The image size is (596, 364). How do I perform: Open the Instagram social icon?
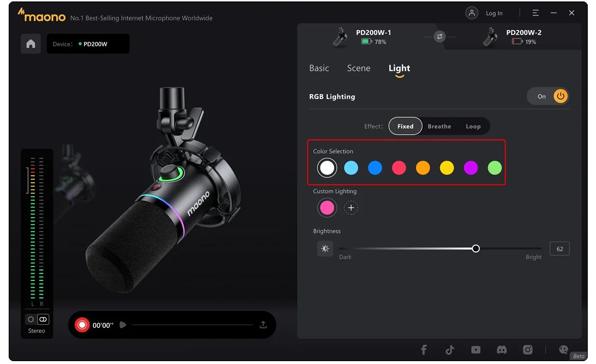coord(527,350)
